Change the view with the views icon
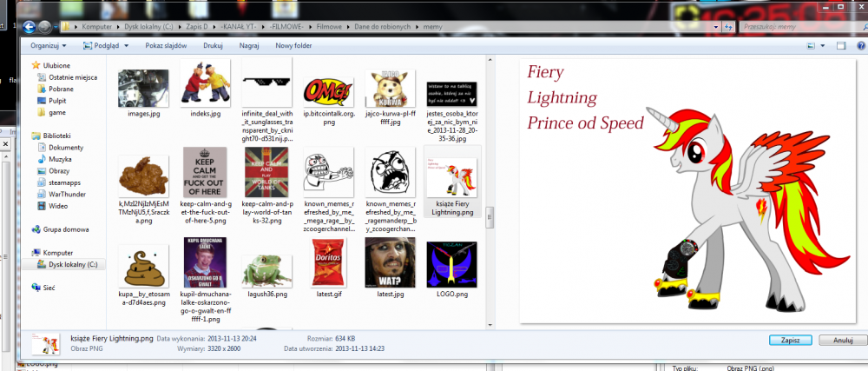The width and height of the screenshot is (868, 371). [809, 45]
